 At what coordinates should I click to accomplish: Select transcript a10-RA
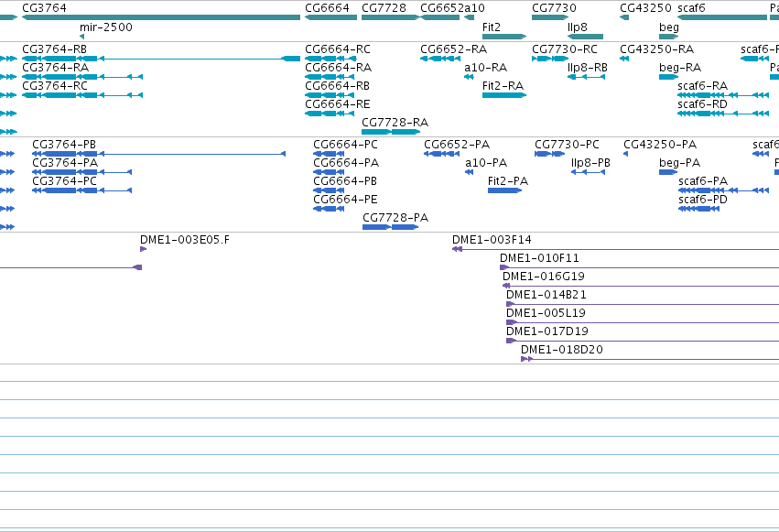(469, 77)
